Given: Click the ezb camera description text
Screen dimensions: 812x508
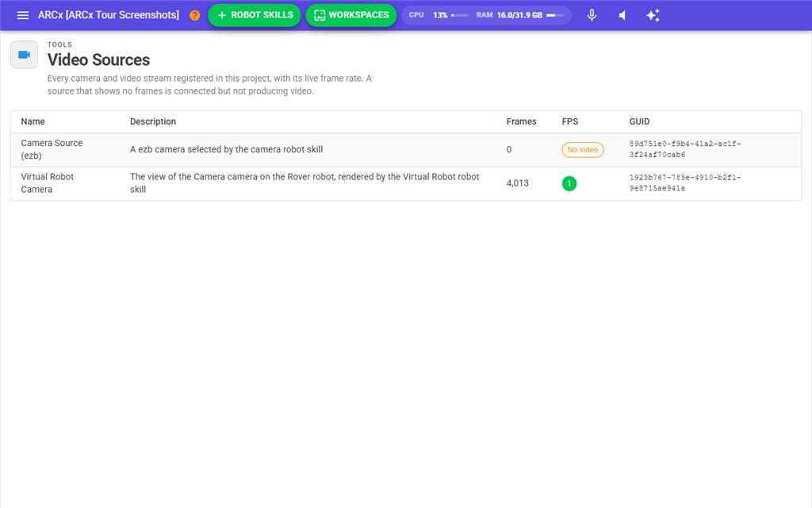Looking at the screenshot, I should pos(226,149).
